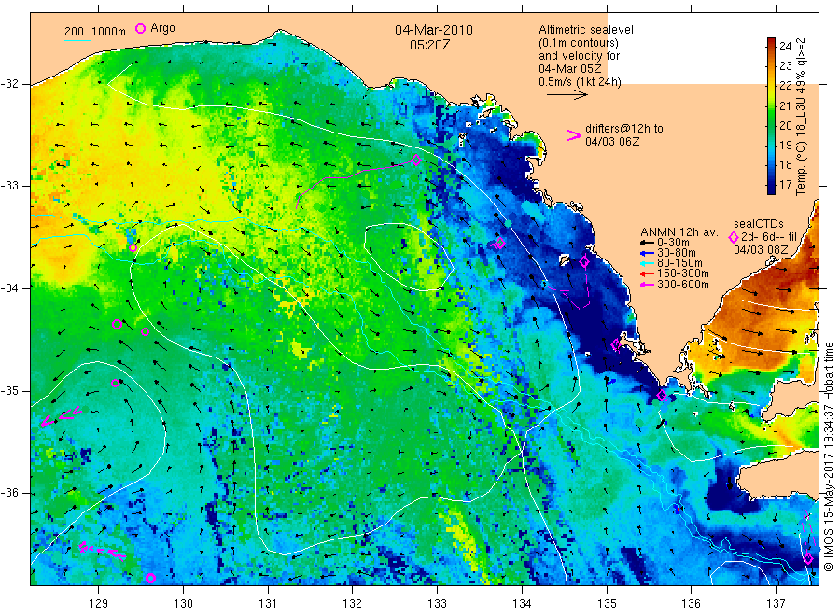The height and width of the screenshot is (616, 840).
Task: Click the blue 30-80m ANMN arrow symbol
Action: [647, 253]
